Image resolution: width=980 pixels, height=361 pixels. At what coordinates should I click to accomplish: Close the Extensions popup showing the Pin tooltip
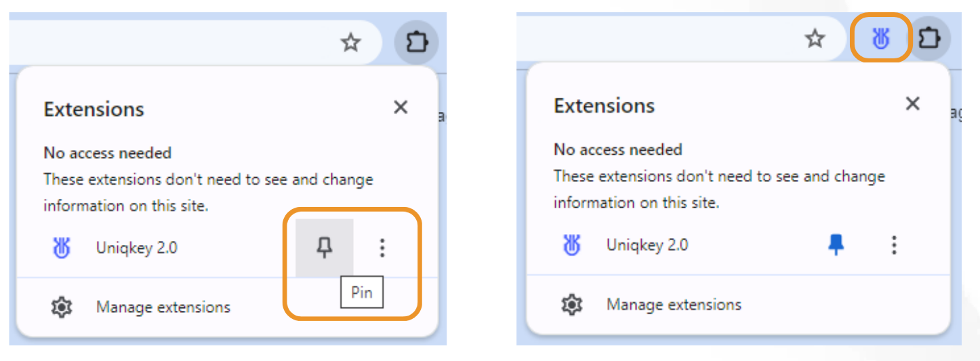click(x=401, y=107)
